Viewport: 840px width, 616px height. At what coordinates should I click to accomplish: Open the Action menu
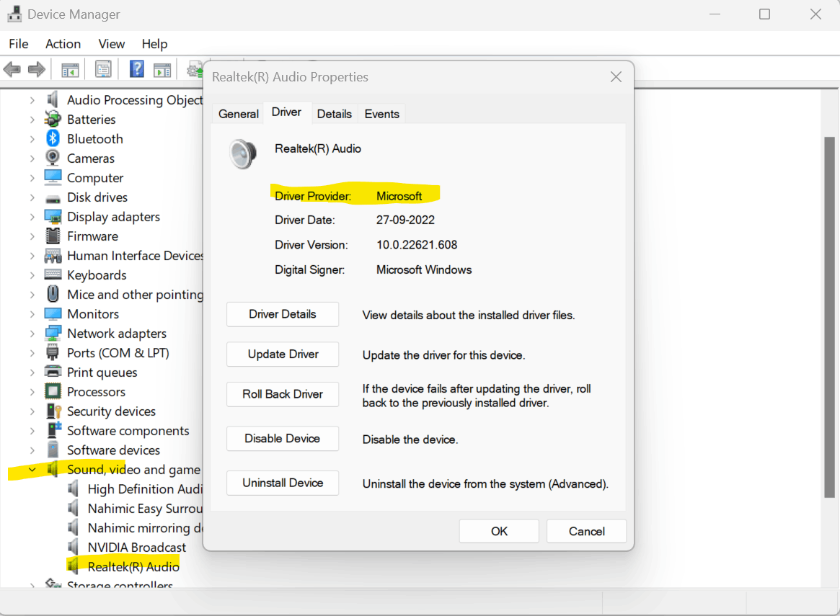[63, 44]
